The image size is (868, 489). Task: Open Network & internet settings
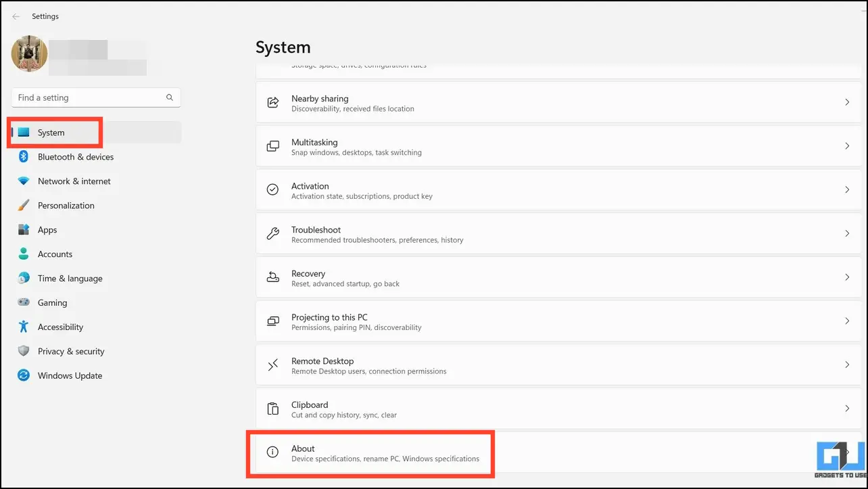pyautogui.click(x=96, y=181)
